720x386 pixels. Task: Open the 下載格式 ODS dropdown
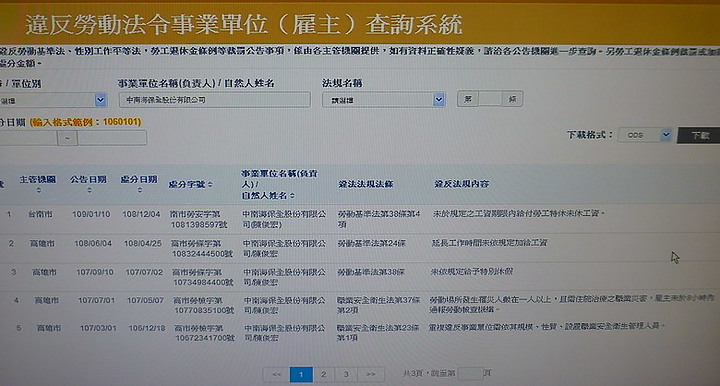645,135
